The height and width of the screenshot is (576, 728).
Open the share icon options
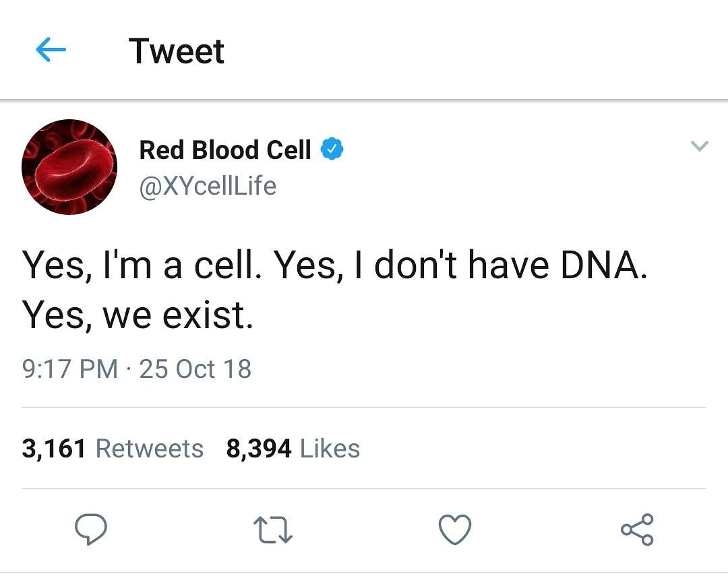point(637,530)
